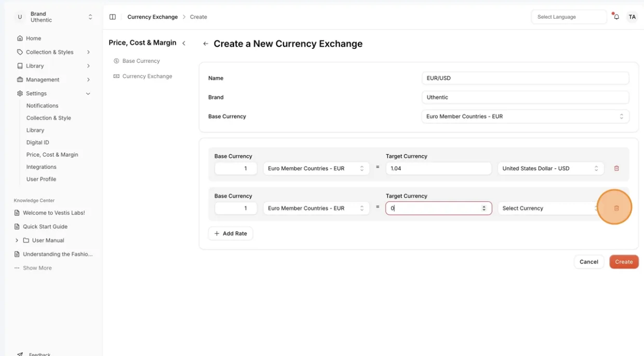The height and width of the screenshot is (356, 644).
Task: Click the Home icon in sidebar
Action: [x=20, y=38]
